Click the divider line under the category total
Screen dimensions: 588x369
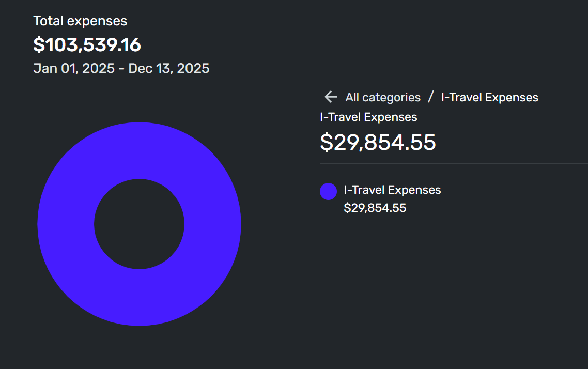[454, 163]
